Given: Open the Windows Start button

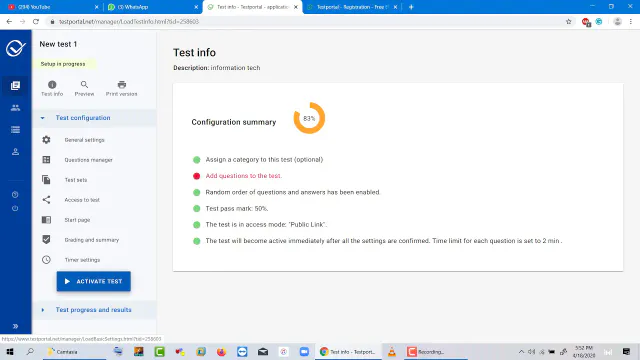Looking at the screenshot, I should coord(10,351).
